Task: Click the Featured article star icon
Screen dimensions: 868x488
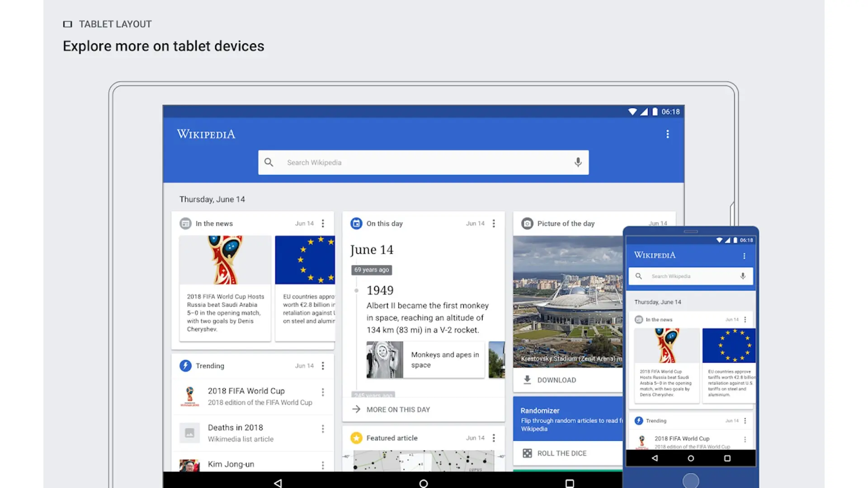Action: coord(356,438)
